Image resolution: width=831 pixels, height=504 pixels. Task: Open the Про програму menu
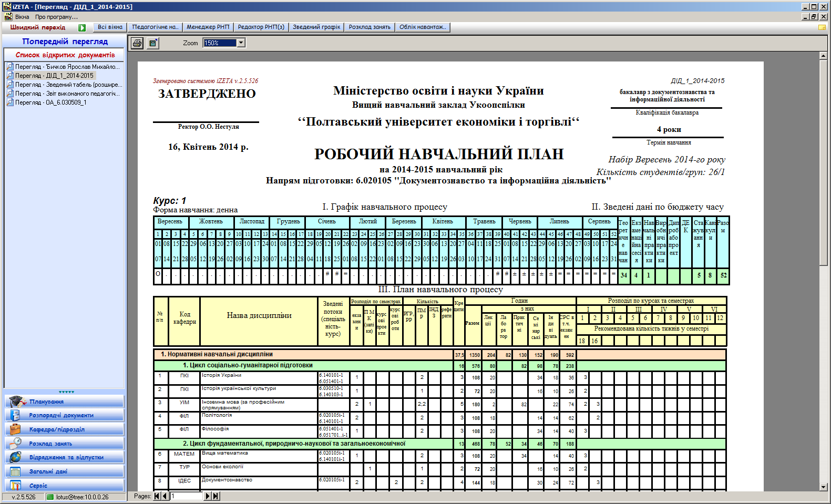click(56, 17)
